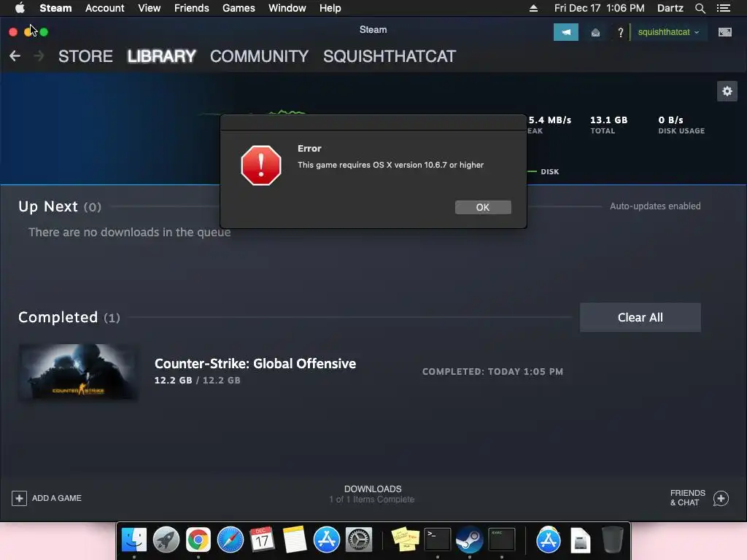Viewport: 747px width, 560px height.
Task: Click the date and time in menu bar
Action: (x=600, y=8)
